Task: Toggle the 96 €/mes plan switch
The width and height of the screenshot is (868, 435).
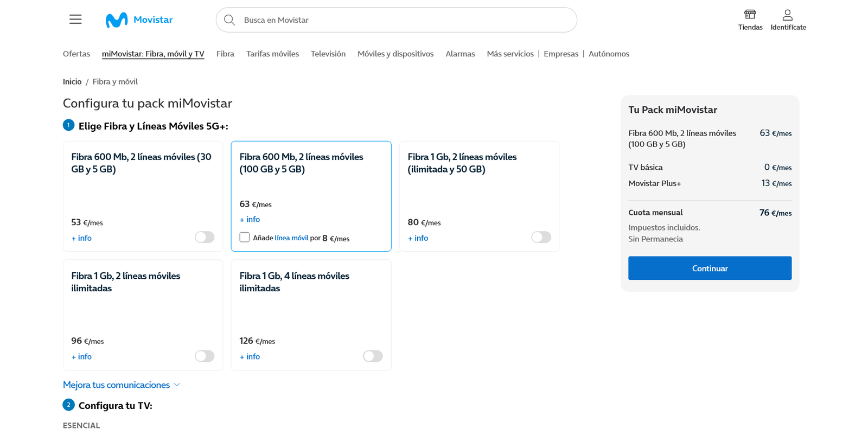Action: tap(205, 356)
